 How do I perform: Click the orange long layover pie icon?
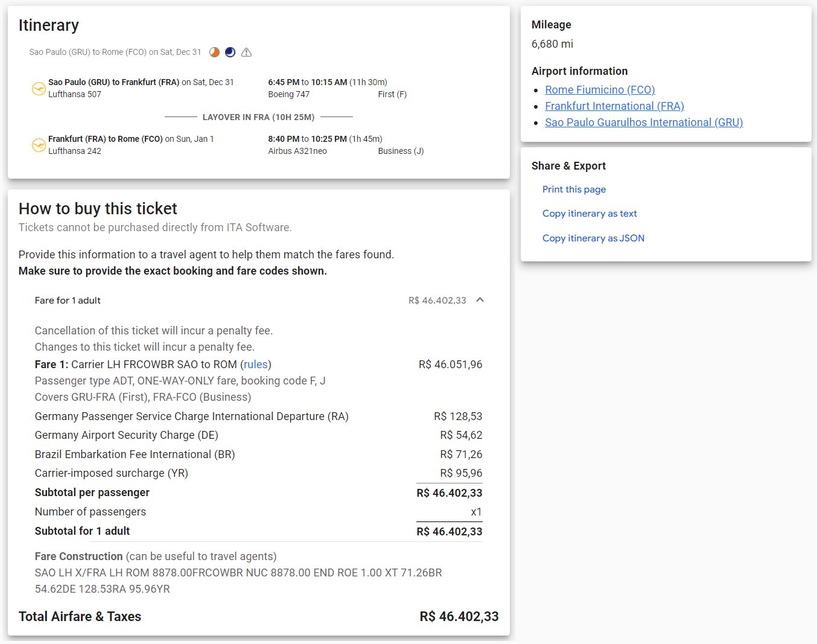[214, 53]
